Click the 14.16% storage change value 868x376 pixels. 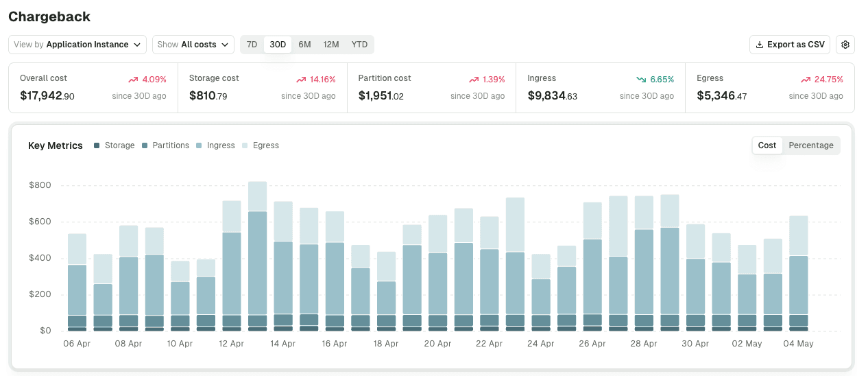322,80
